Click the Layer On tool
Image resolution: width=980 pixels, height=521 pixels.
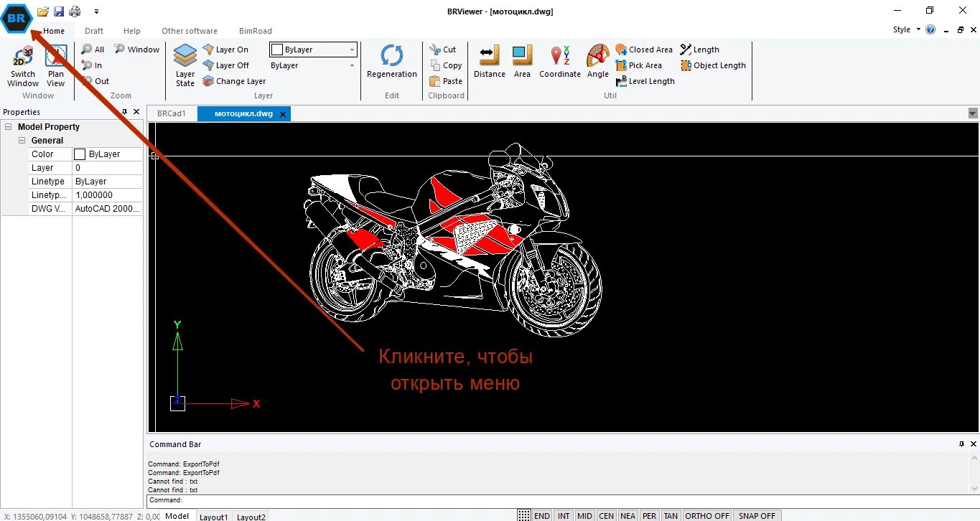(225, 50)
